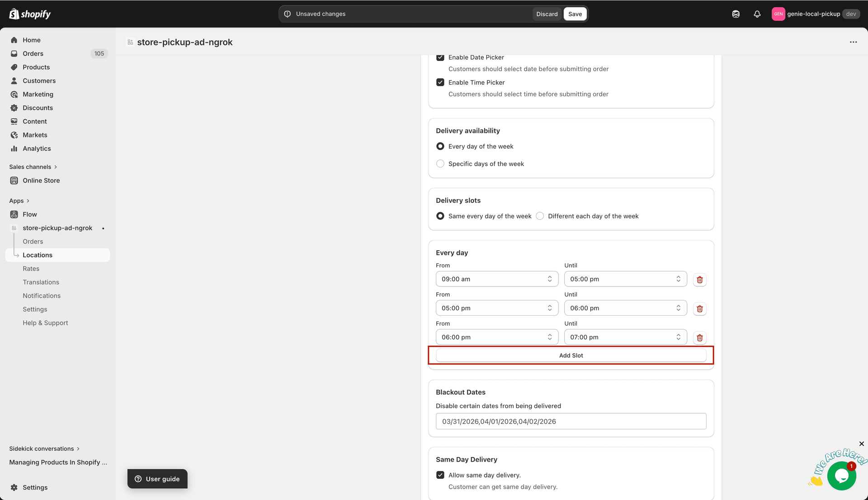Delete the 09:00 am to 05:00 pm slot
Image resolution: width=868 pixels, height=500 pixels.
[699, 280]
